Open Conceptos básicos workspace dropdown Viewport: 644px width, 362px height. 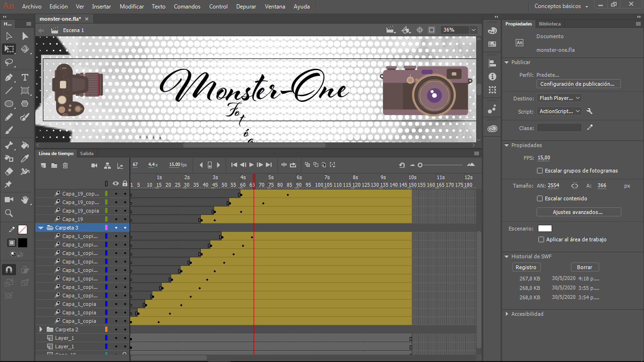[x=561, y=6]
